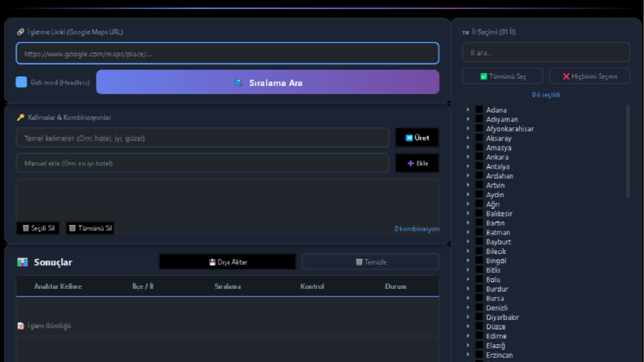Expand the Aksaray tree node arrow
The height and width of the screenshot is (362, 644).
[x=468, y=138]
